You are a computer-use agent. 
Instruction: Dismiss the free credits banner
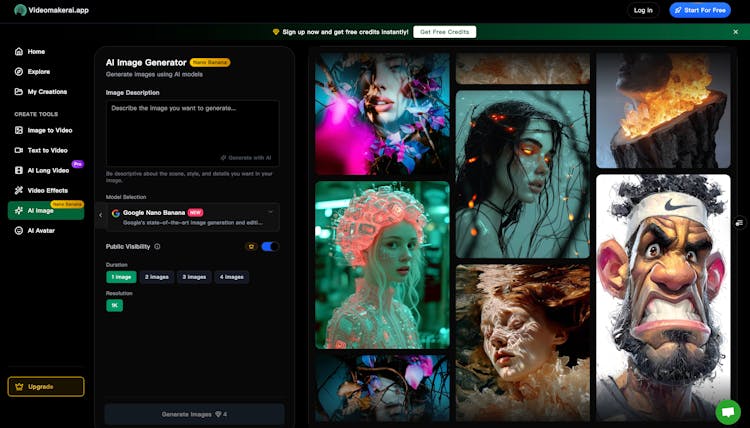click(736, 32)
